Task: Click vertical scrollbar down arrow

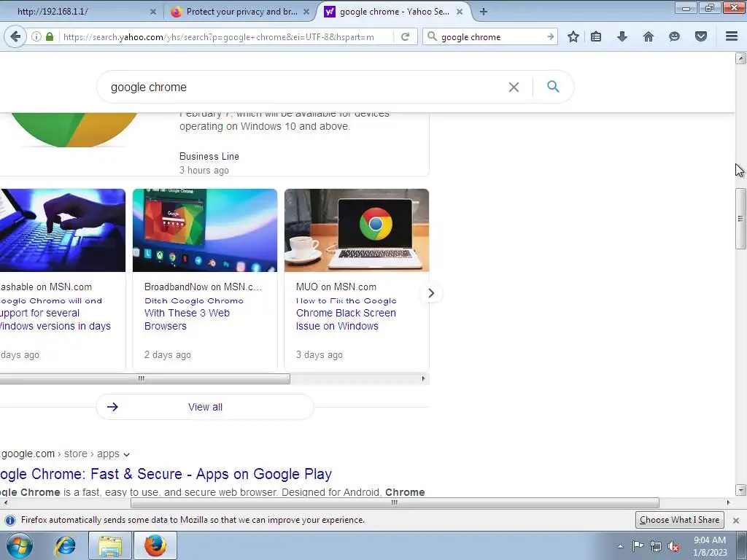Action: click(740, 490)
